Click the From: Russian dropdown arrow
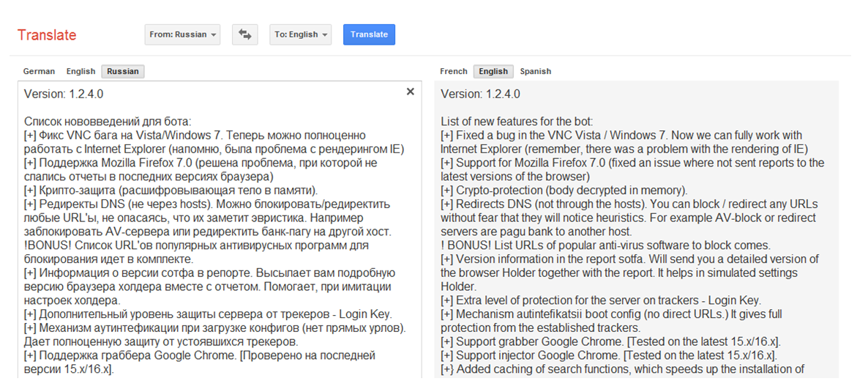The image size is (868, 384). coord(212,35)
